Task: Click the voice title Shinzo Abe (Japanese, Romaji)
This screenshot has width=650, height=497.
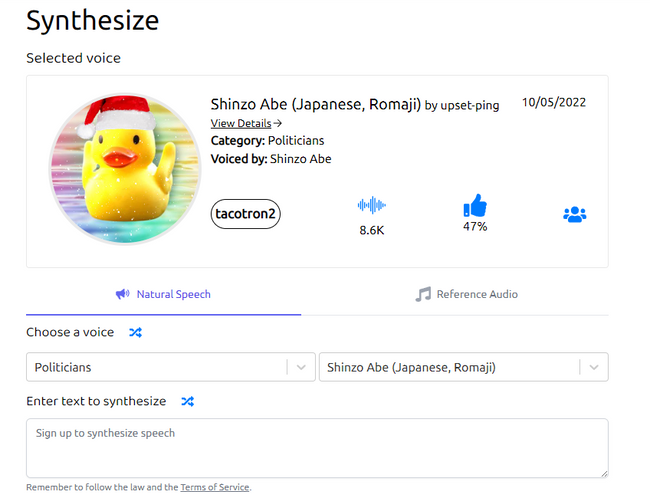Action: (x=316, y=104)
